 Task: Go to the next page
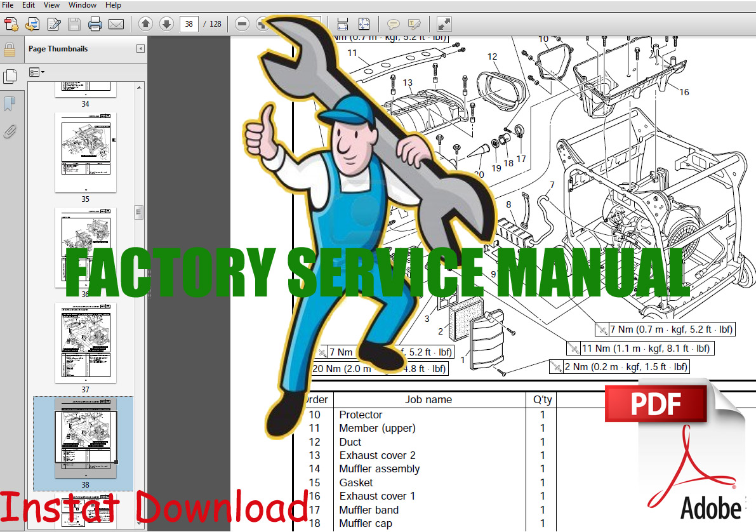(x=166, y=23)
